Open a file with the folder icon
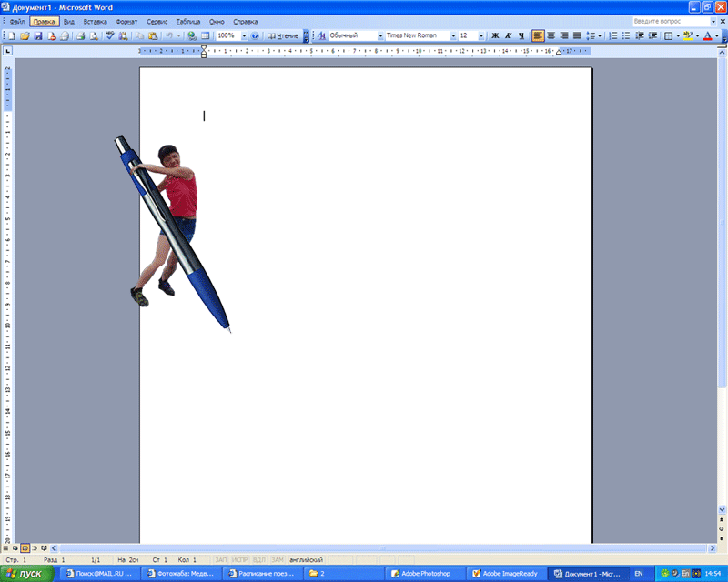 tap(25, 35)
